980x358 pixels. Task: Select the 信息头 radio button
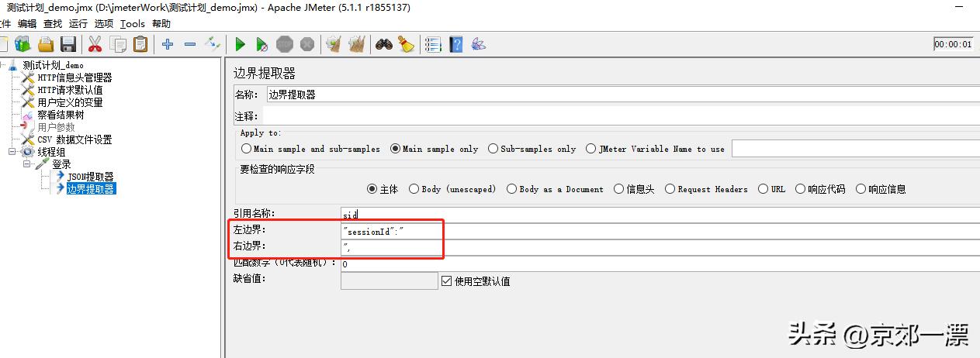click(618, 189)
